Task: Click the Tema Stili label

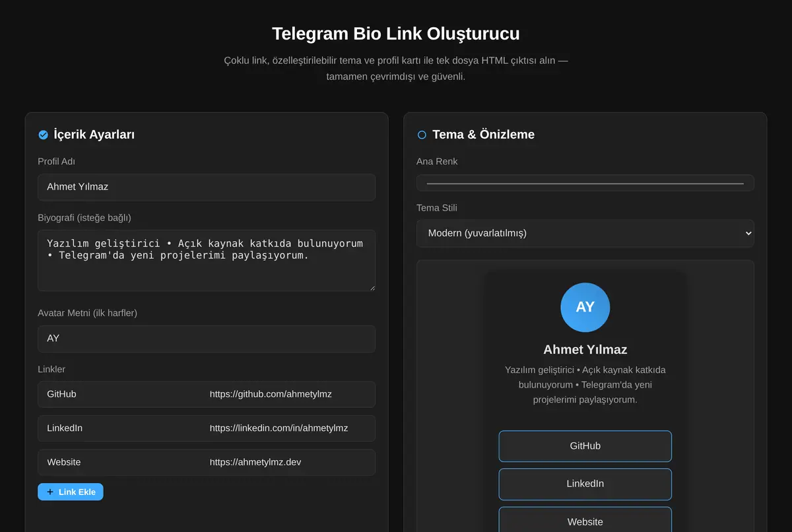Action: [437, 208]
